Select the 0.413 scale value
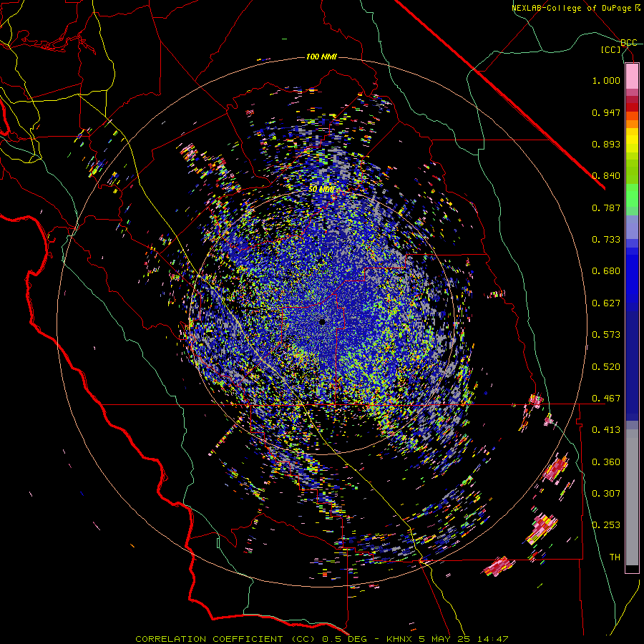This screenshot has width=644, height=644. pos(606,430)
